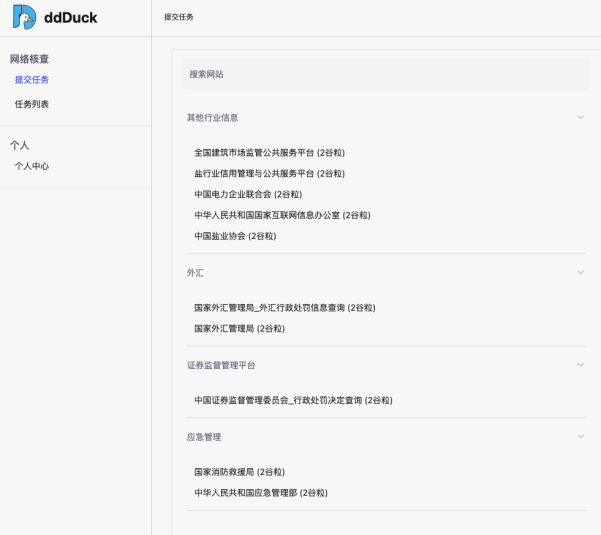Open 任务列表 in the sidebar

[x=32, y=104]
